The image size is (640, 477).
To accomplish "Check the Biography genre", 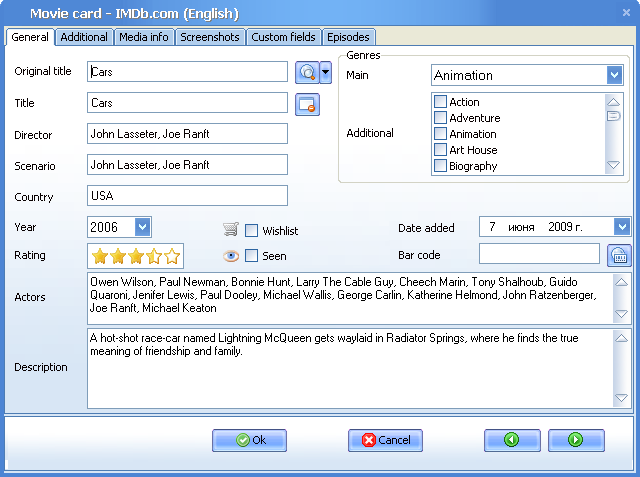I will 440,166.
